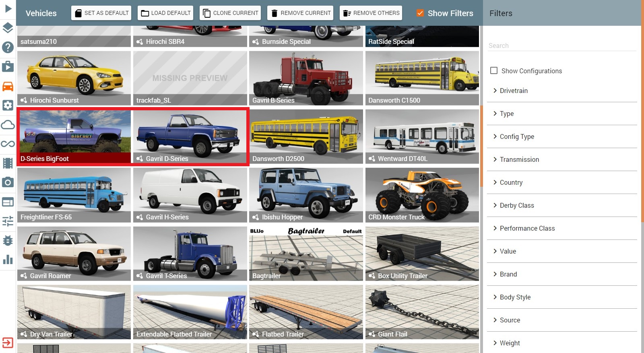Click the share icon on the Giant Flail tile
Screen dimensions: 644x353
tap(372, 334)
